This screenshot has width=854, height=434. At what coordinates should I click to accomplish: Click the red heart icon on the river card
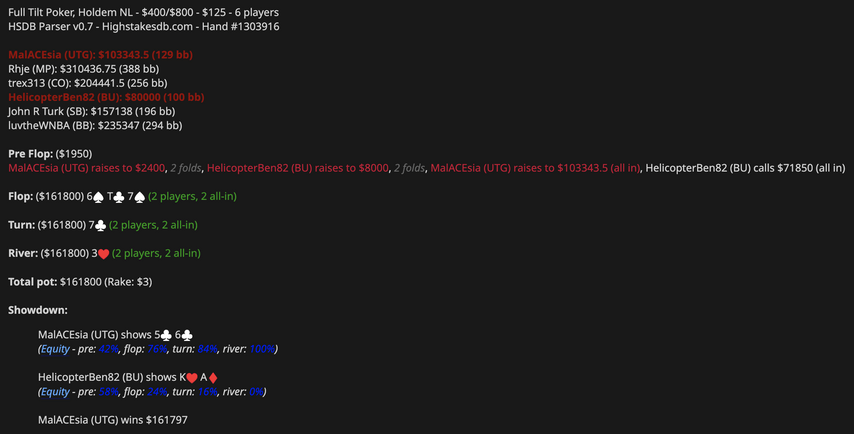(x=101, y=254)
